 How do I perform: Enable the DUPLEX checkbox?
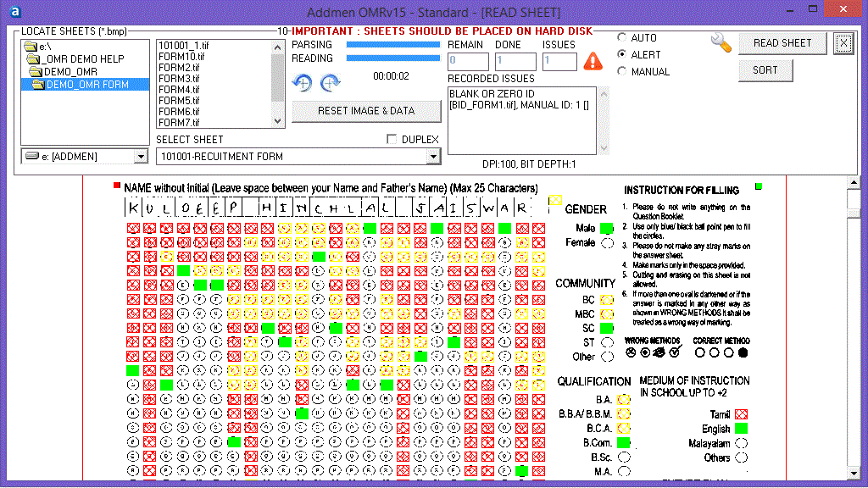point(392,139)
